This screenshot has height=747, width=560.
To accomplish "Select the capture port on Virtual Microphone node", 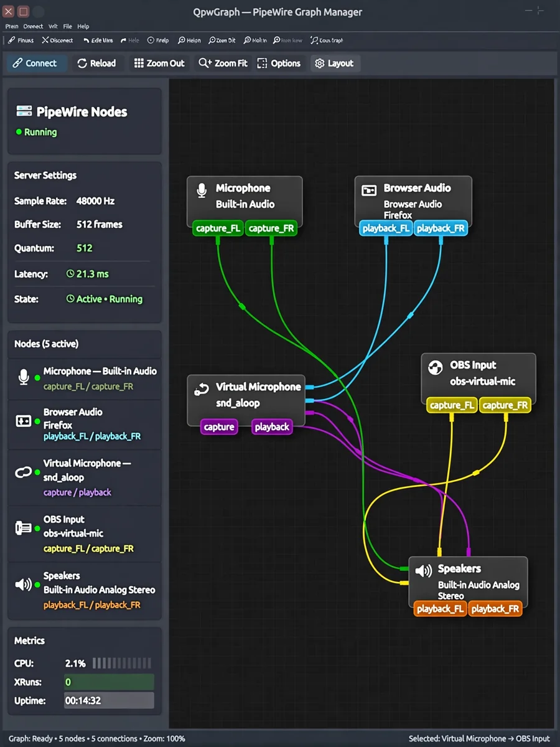I will [x=219, y=427].
